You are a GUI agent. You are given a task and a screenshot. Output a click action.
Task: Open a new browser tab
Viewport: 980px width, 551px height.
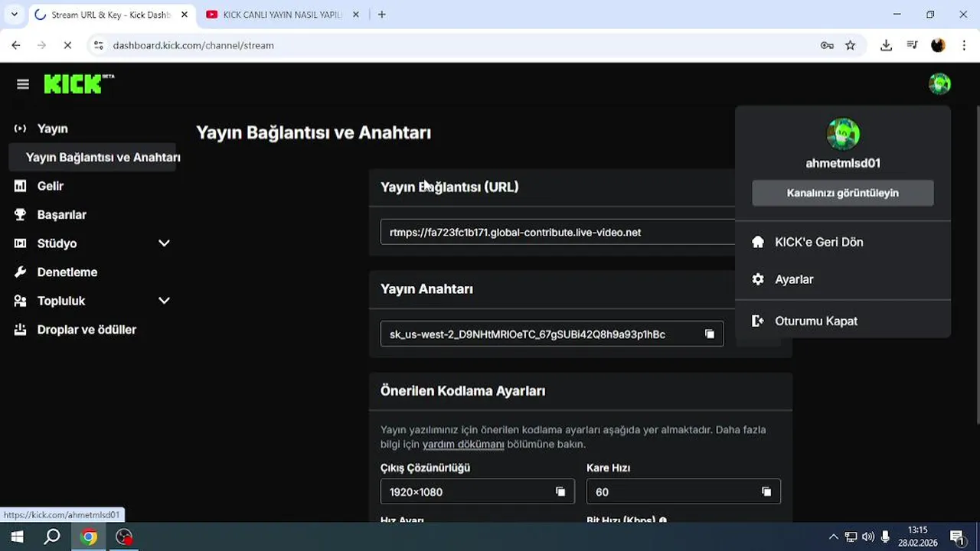pyautogui.click(x=381, y=15)
